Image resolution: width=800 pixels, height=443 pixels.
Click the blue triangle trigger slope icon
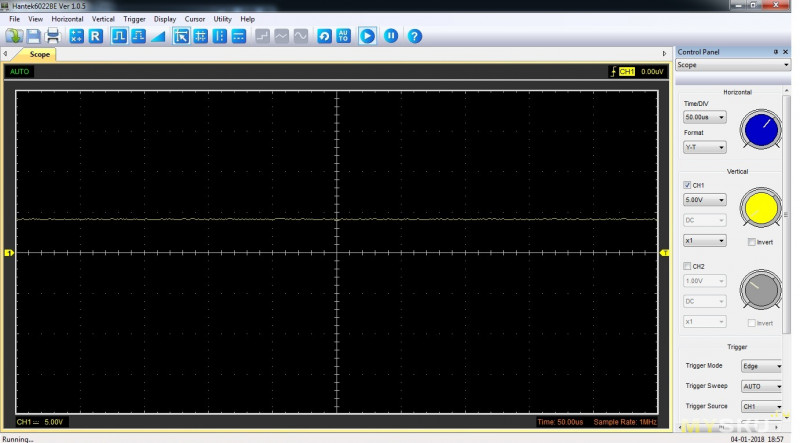[x=158, y=36]
